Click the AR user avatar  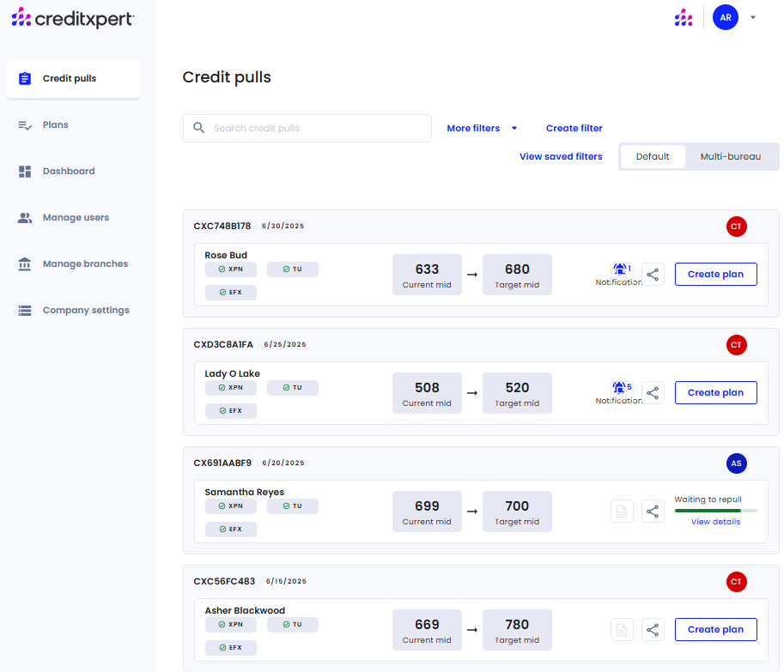coord(726,17)
